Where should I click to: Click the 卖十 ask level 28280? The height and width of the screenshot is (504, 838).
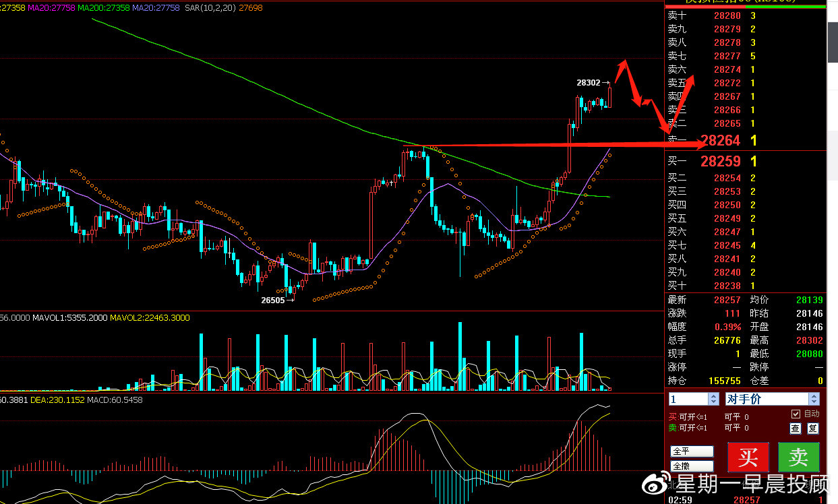(727, 15)
